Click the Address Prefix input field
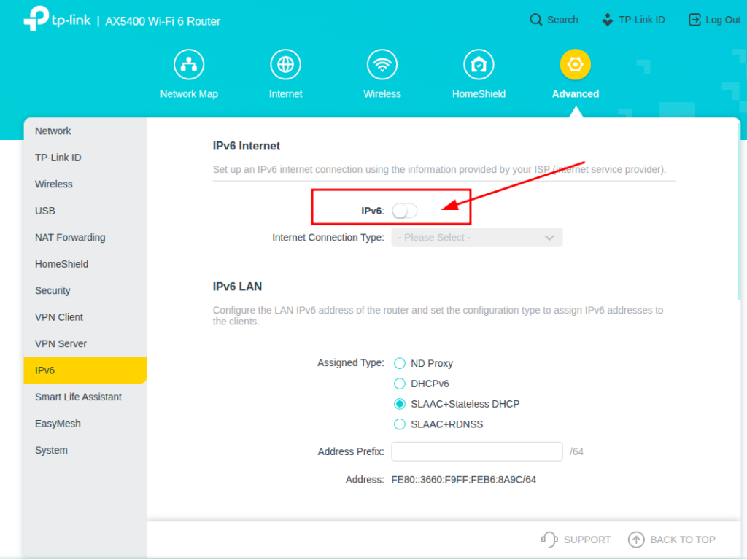747x560 pixels. click(476, 452)
